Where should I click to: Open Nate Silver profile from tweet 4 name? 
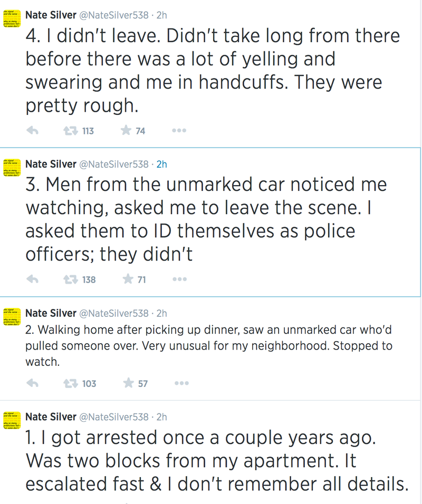tap(51, 15)
